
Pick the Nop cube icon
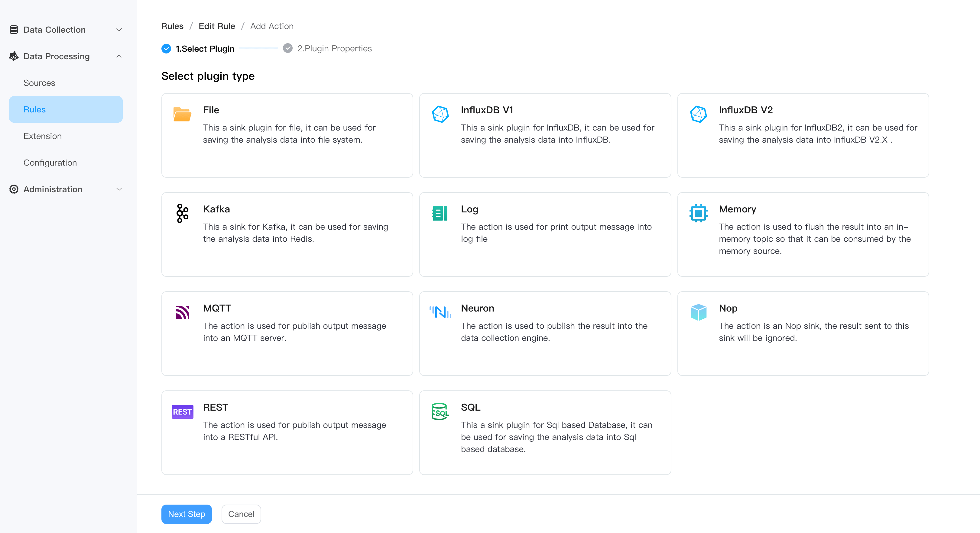(698, 312)
